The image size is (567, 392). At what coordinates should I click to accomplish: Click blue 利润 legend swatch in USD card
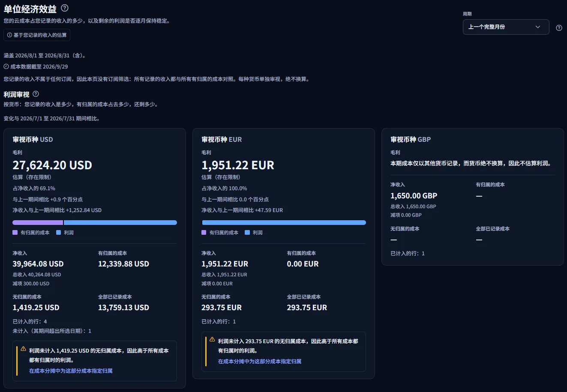pyautogui.click(x=59, y=233)
